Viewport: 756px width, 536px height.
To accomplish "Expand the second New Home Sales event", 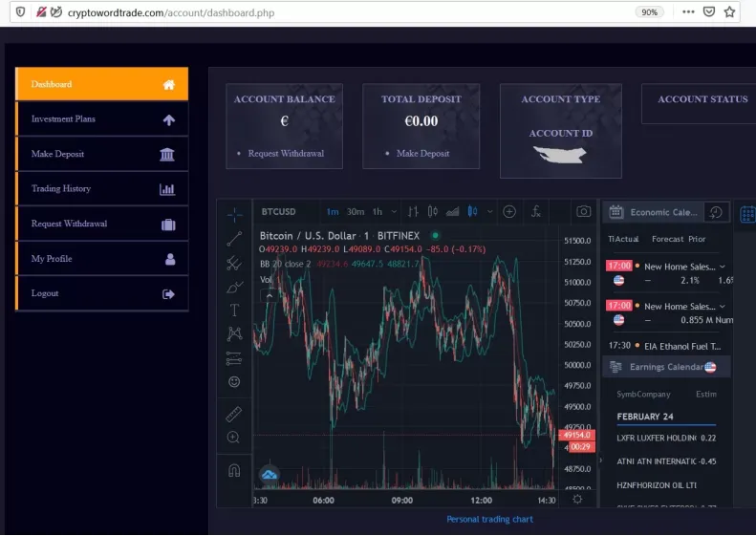I will point(723,306).
